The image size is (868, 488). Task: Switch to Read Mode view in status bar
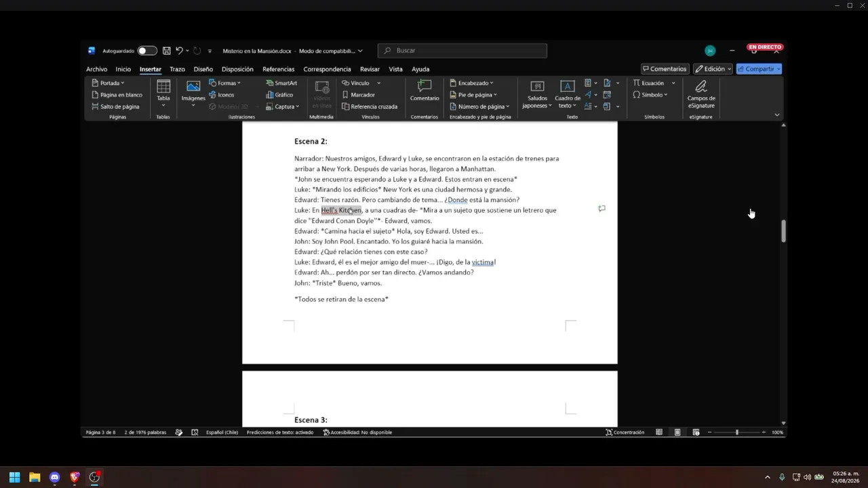click(659, 432)
